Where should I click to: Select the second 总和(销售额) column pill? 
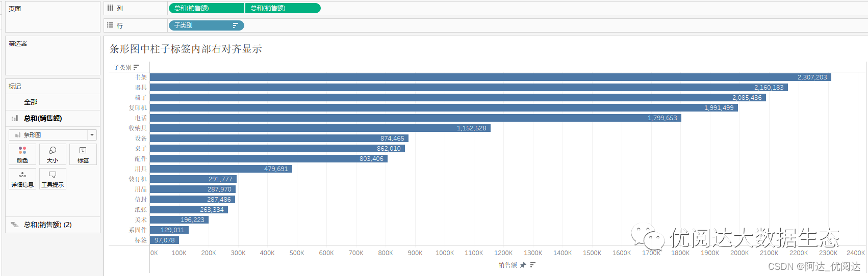coord(283,8)
